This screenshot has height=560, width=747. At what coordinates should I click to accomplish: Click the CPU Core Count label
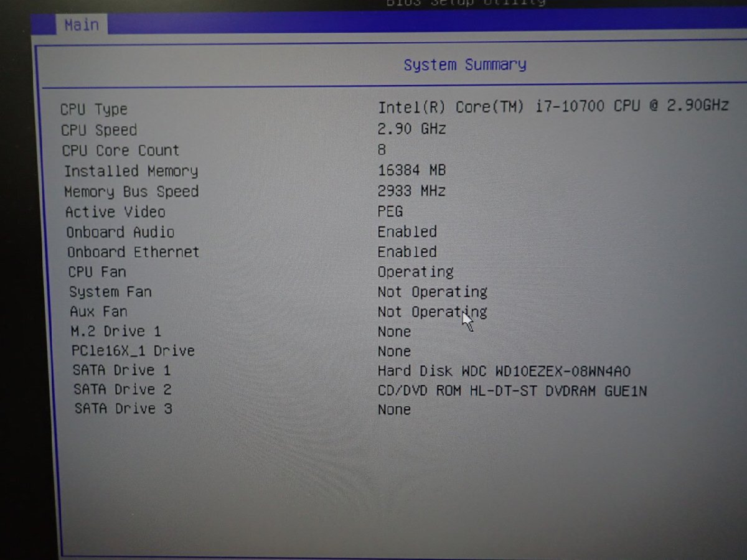[x=121, y=151]
